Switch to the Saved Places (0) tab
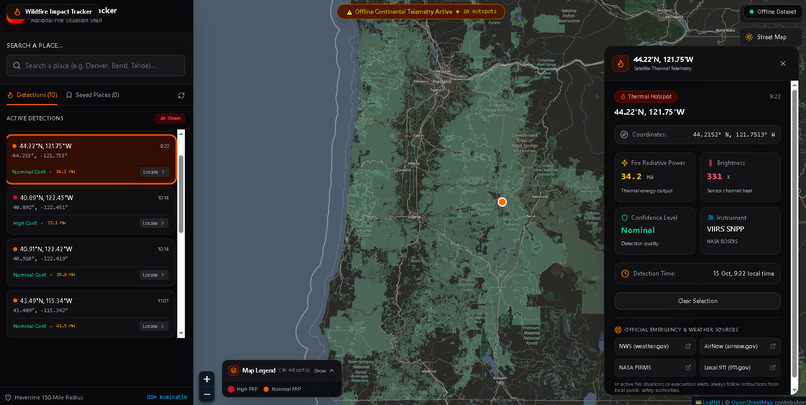806x405 pixels. pyautogui.click(x=93, y=95)
